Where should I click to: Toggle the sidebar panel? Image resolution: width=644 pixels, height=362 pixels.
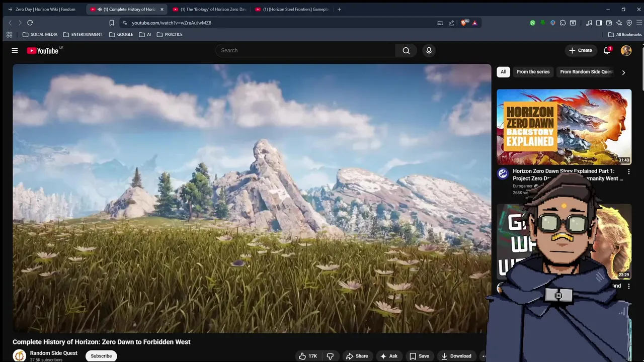599,23
